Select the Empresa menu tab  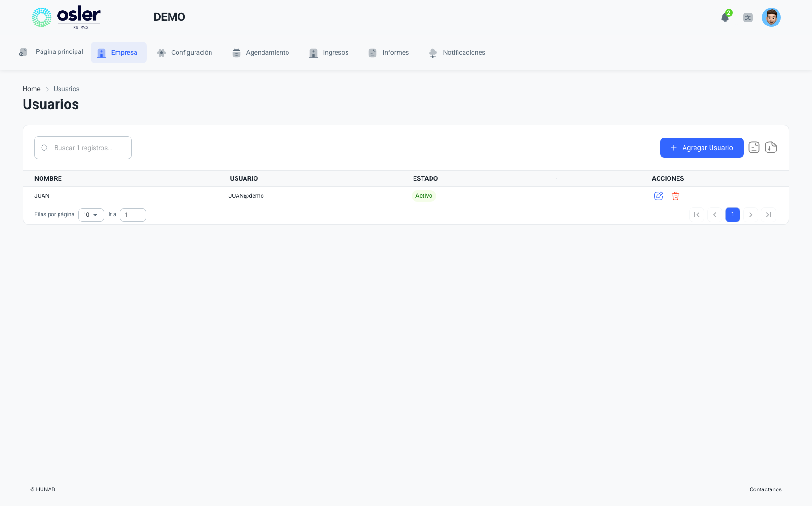(x=118, y=52)
